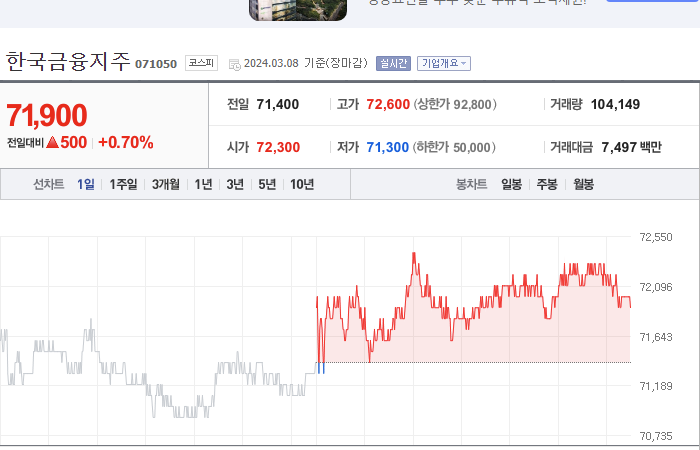Viewport: 700px width, 450px height.
Task: Open the 월봉 candlestick chart
Action: [x=583, y=184]
